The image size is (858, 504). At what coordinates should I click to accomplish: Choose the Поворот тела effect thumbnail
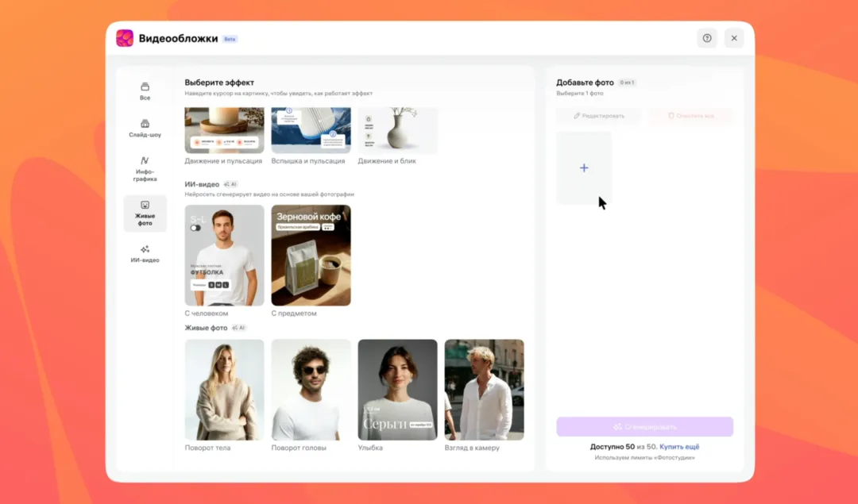coord(224,390)
